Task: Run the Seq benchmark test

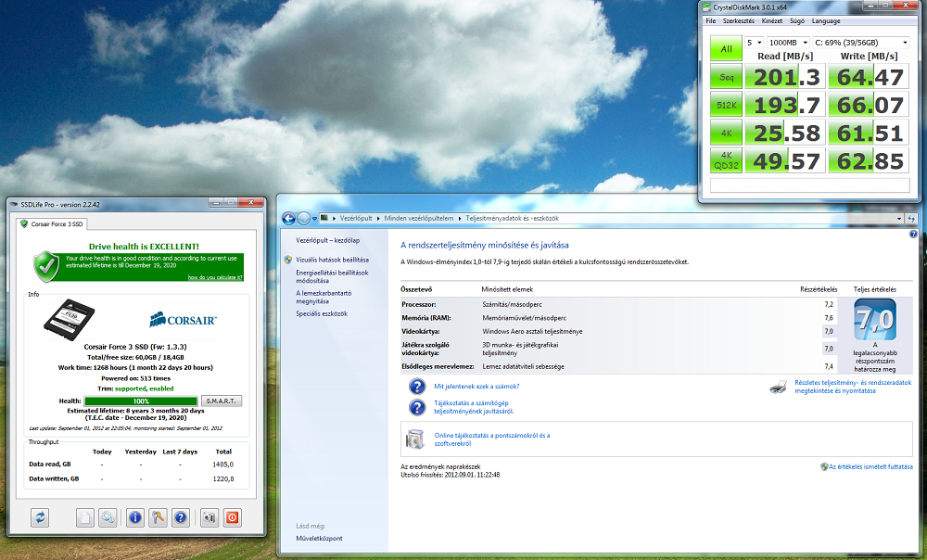Action: (x=726, y=77)
